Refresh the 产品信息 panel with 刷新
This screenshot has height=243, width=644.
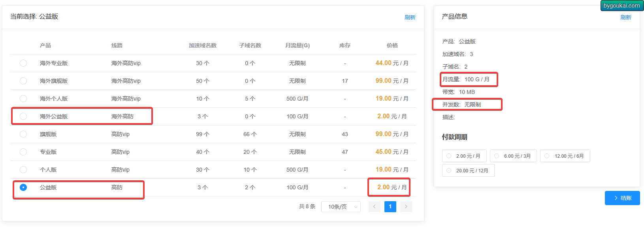(626, 17)
